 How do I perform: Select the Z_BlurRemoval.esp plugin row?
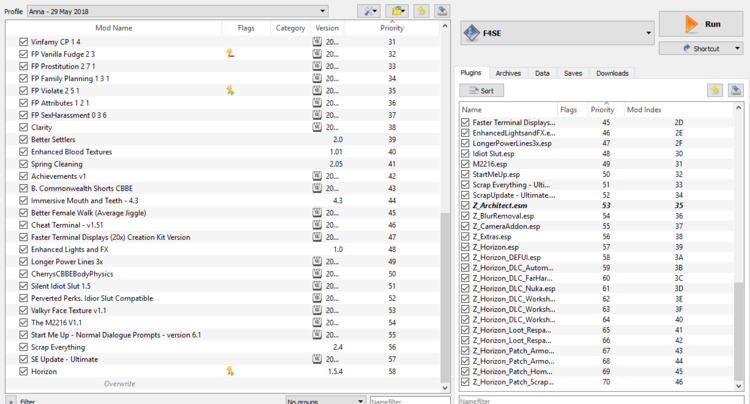tap(596, 216)
